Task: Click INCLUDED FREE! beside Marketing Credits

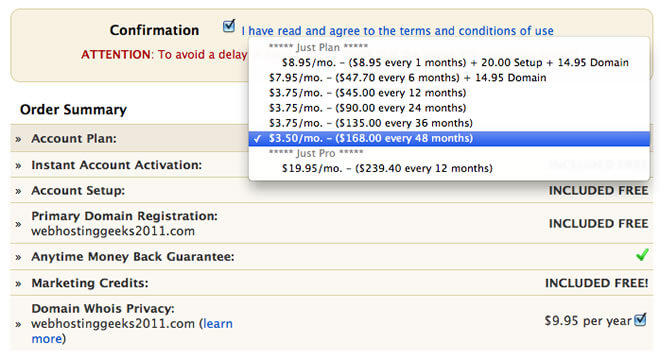Action: coord(596,283)
